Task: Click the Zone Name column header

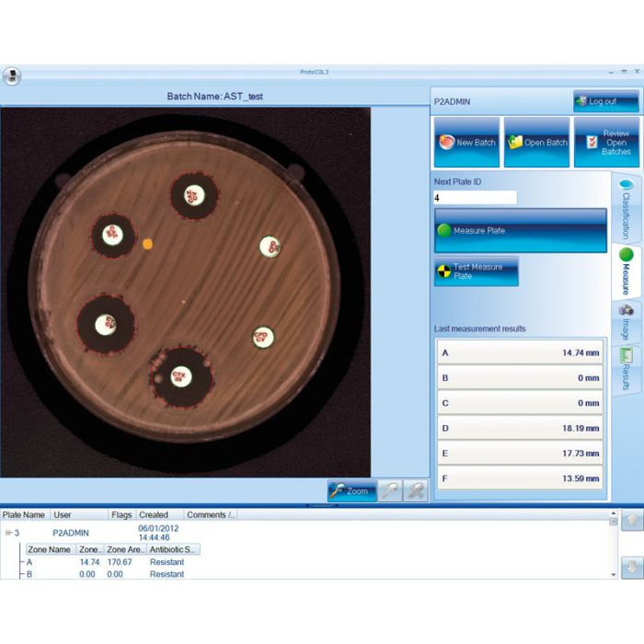Action: (51, 549)
